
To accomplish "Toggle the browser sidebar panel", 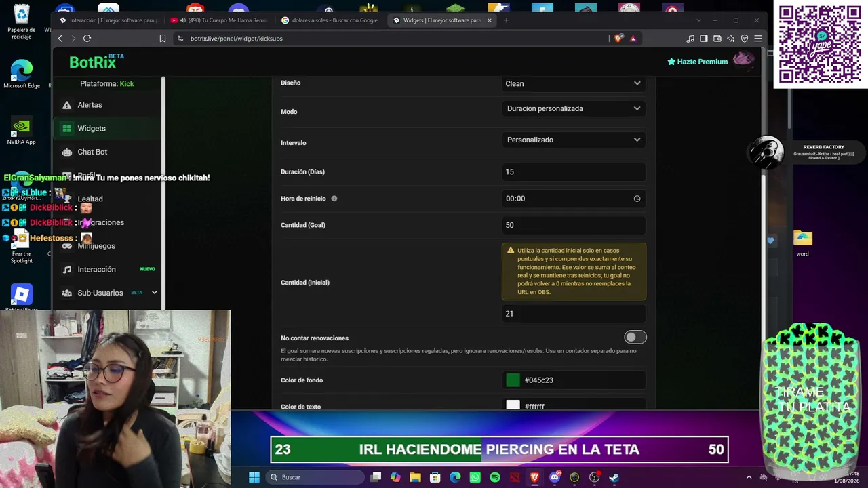I will [704, 39].
